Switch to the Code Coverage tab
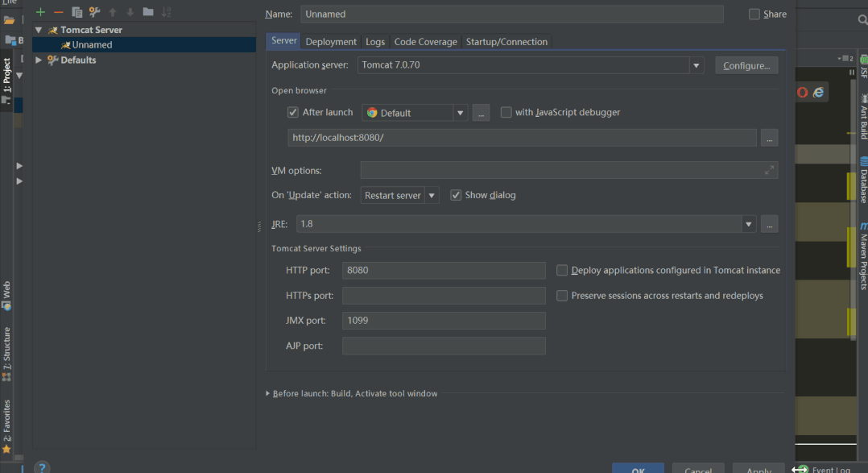Screen dimensions: 868x473 (425, 42)
